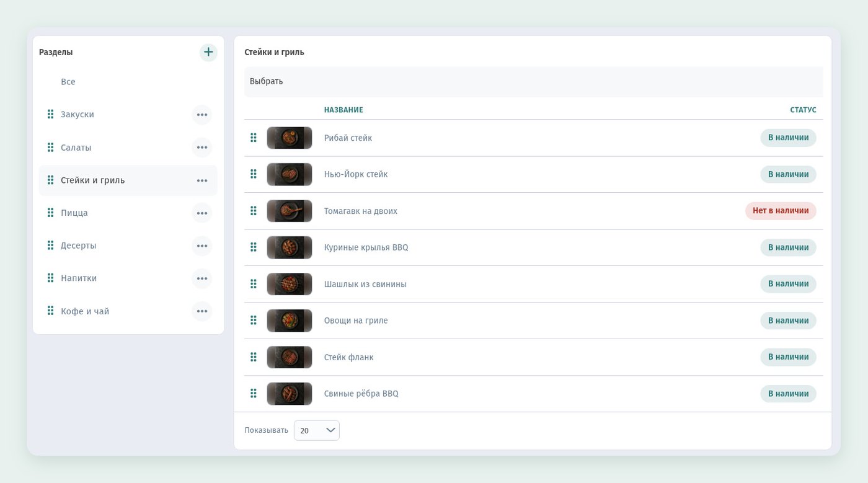Select the Пицца section name
Image resolution: width=868 pixels, height=483 pixels.
point(74,213)
